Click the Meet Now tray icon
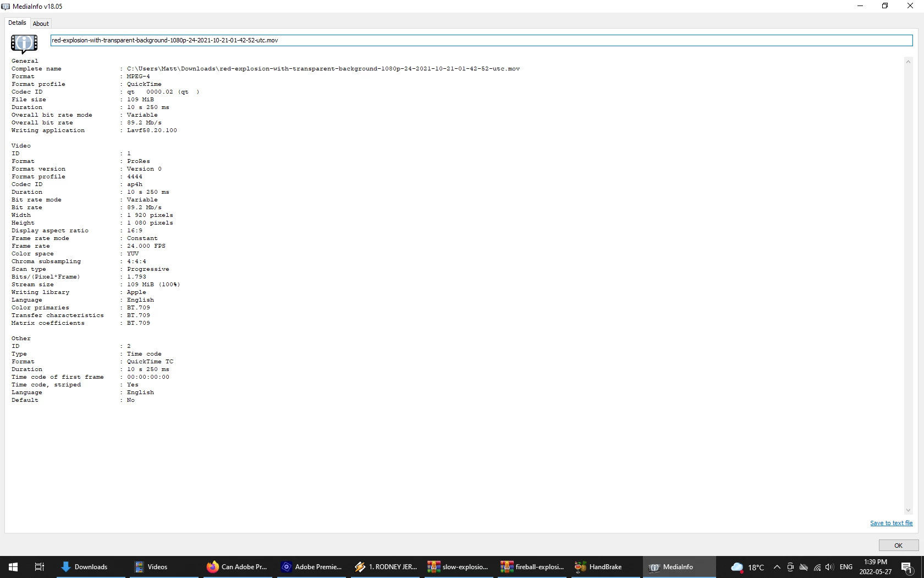The width and height of the screenshot is (924, 578). pyautogui.click(x=790, y=567)
